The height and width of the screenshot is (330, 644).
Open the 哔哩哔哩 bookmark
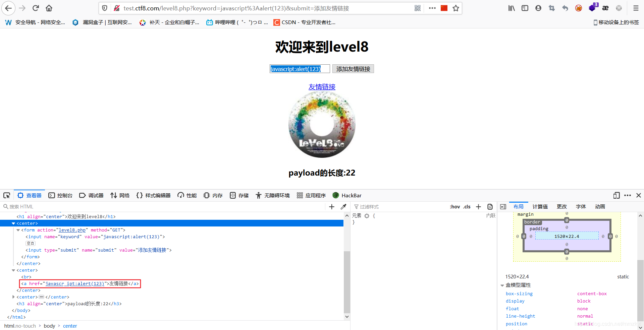(237, 22)
